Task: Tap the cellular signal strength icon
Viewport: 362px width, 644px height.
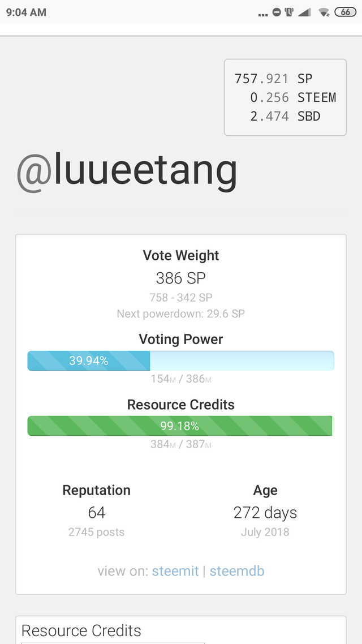Action: (304, 12)
